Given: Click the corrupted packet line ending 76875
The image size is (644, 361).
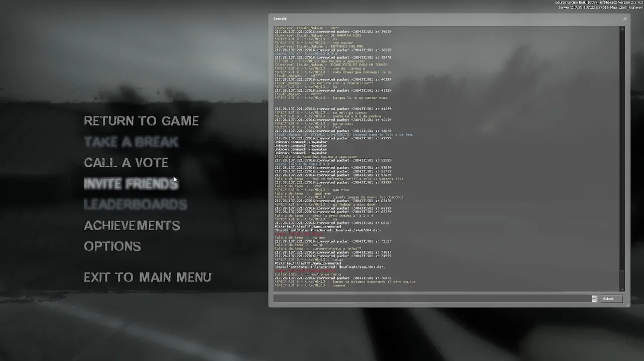Looking at the screenshot, I should [x=333, y=278].
